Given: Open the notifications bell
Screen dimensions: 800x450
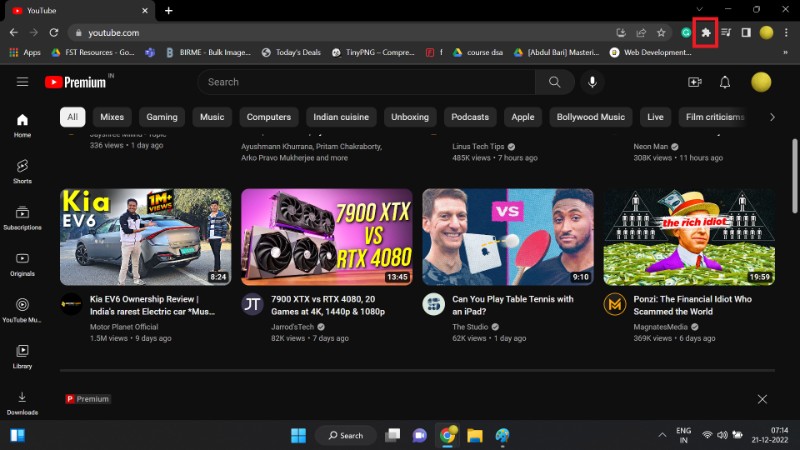Looking at the screenshot, I should pos(725,82).
